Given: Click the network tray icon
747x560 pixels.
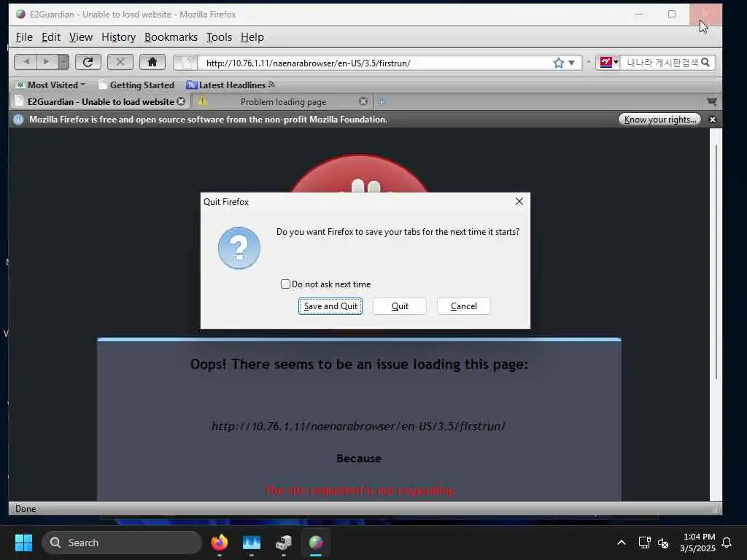Looking at the screenshot, I should tap(645, 542).
